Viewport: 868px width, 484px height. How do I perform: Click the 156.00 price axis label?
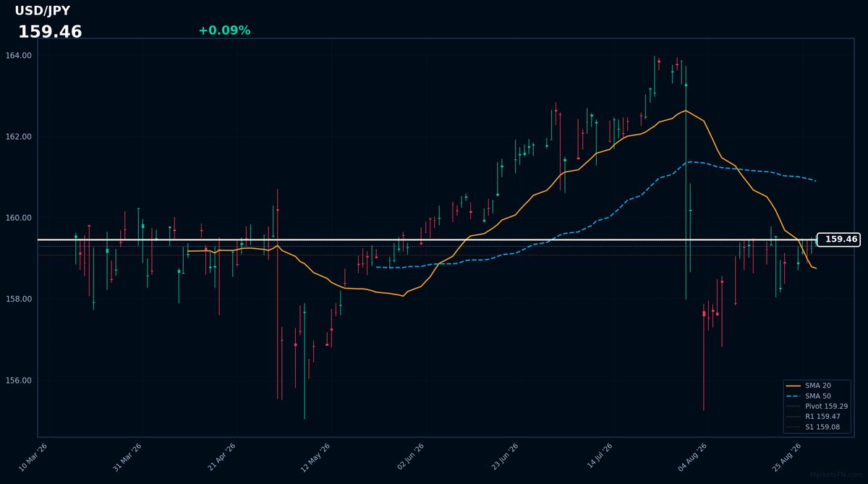tap(18, 381)
